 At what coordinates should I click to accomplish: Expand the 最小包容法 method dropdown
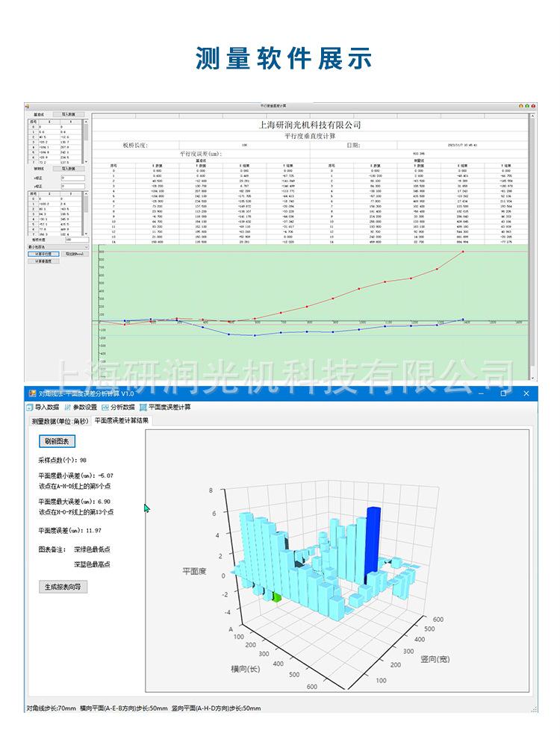pyautogui.click(x=85, y=246)
